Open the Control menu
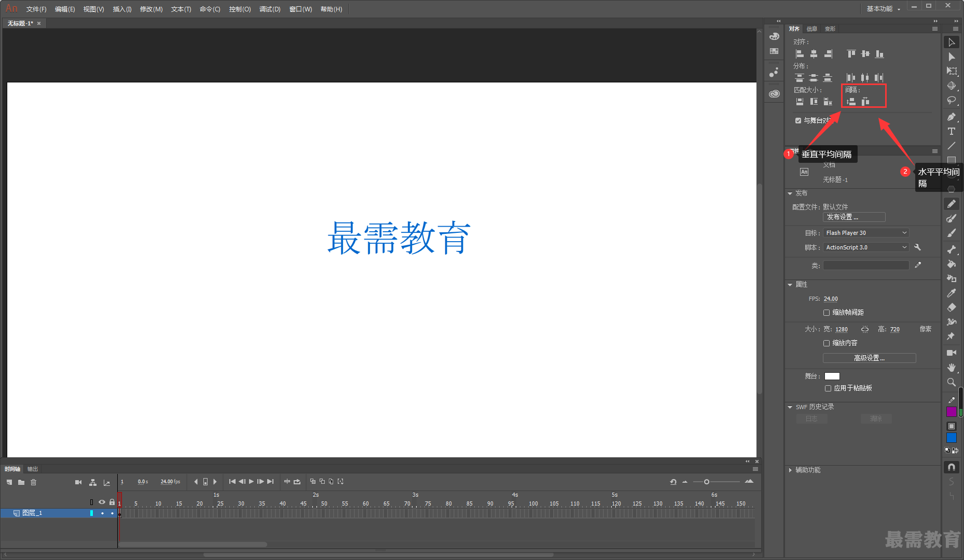Screen dimensions: 964x560 (x=240, y=9)
